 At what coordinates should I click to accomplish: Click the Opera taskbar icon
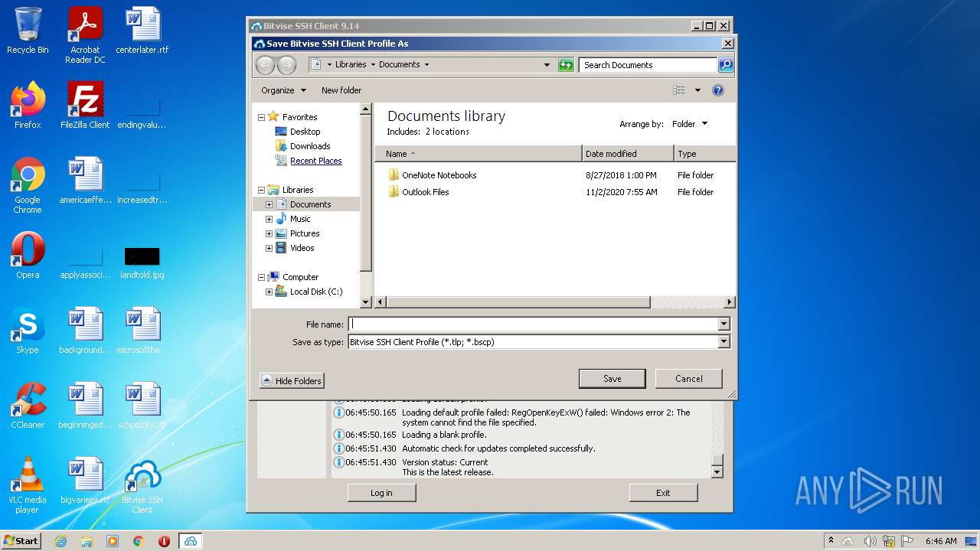[x=164, y=541]
